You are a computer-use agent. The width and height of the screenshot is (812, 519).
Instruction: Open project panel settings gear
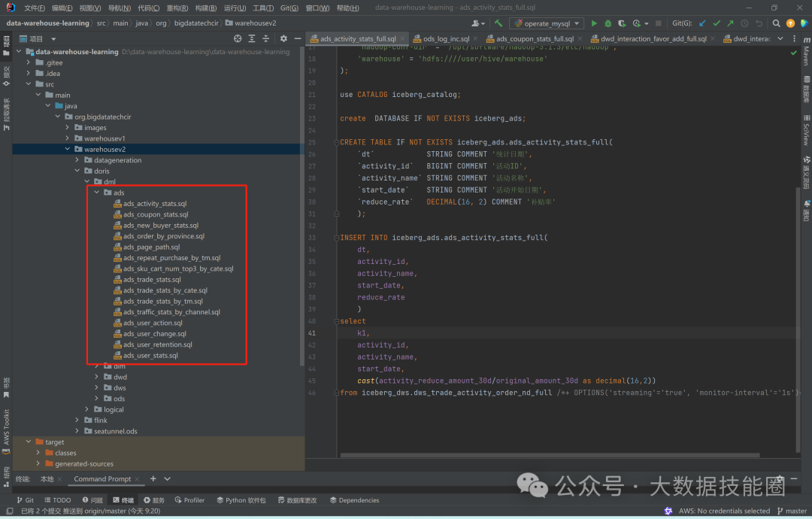click(x=283, y=38)
